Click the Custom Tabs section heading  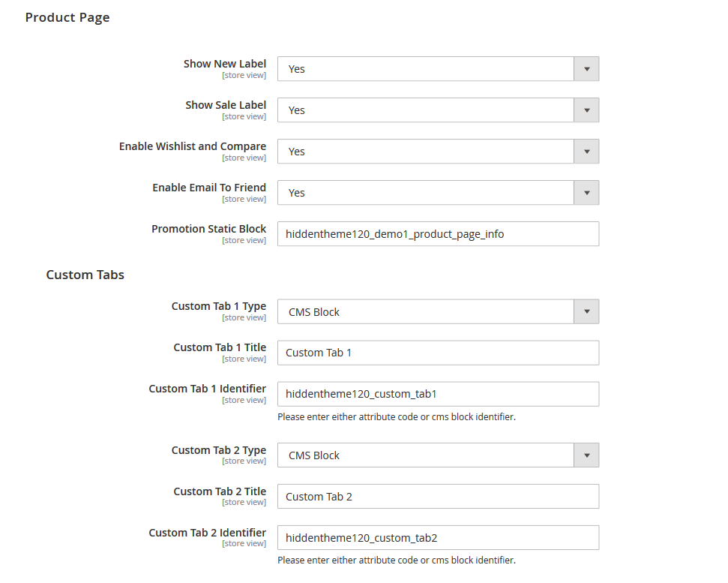click(85, 275)
